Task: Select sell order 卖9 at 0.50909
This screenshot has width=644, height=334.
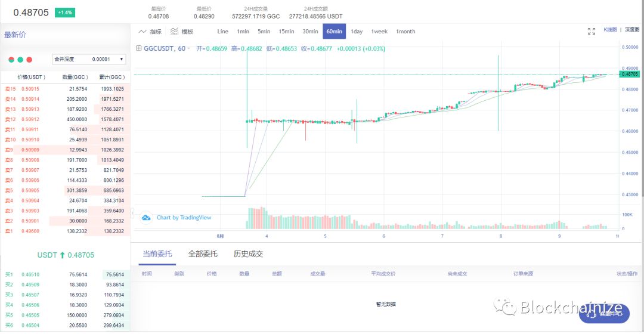Action: coord(66,150)
